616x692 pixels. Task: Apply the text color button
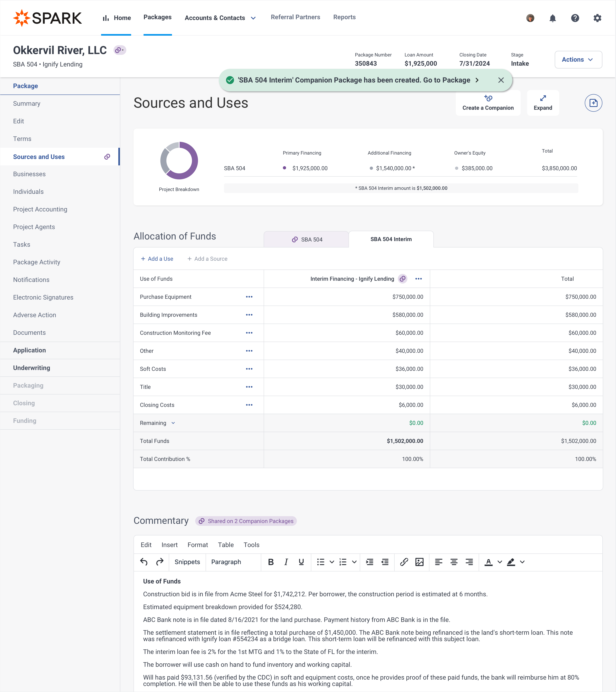[x=488, y=562]
